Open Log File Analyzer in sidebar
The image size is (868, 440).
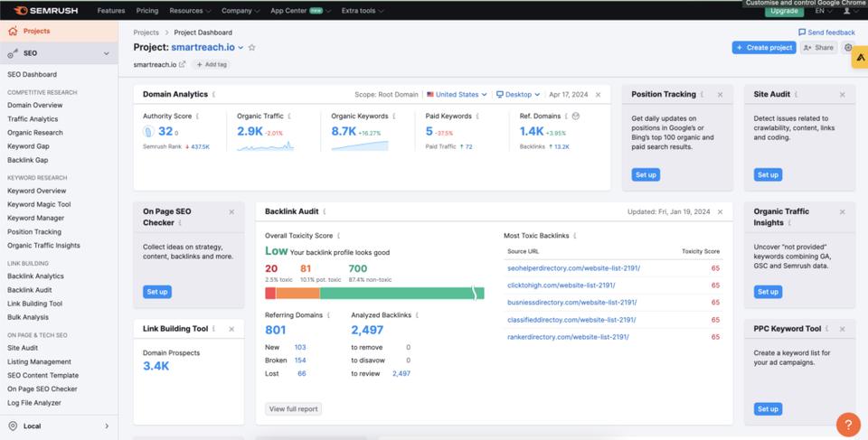tap(34, 403)
